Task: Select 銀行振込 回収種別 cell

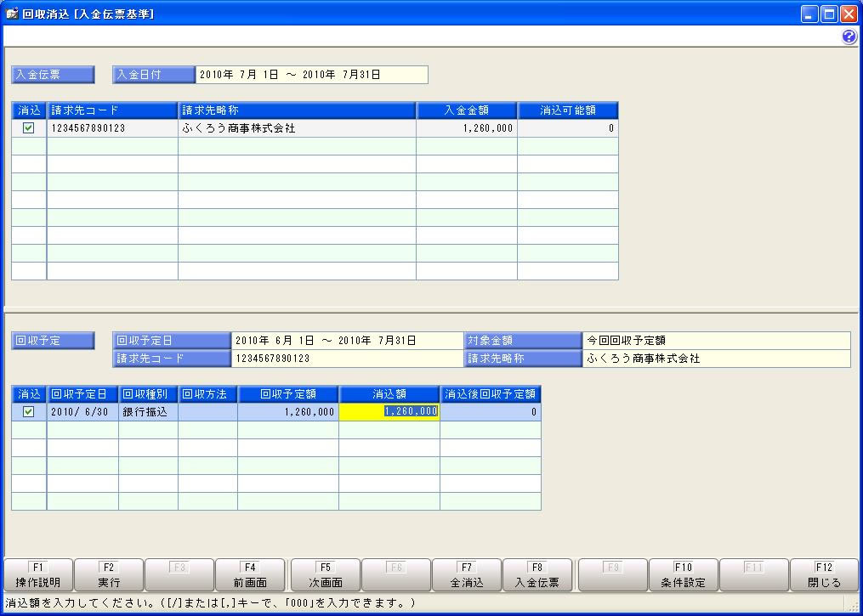Action: 149,412
